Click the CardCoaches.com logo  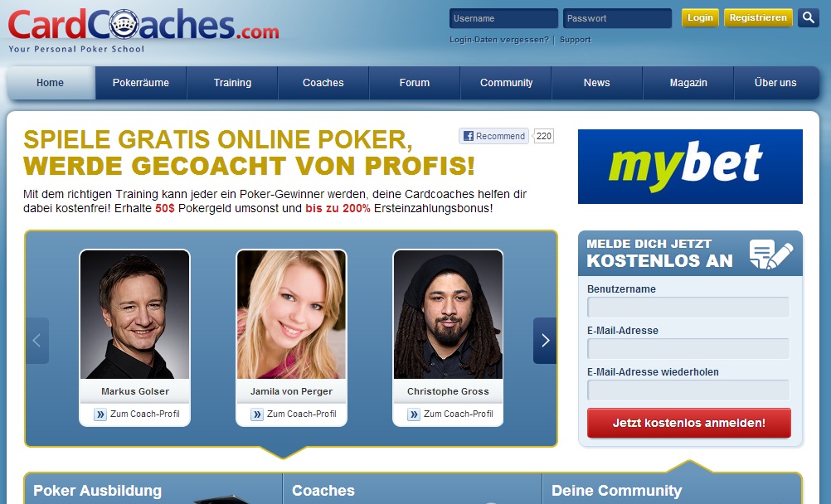(143, 30)
